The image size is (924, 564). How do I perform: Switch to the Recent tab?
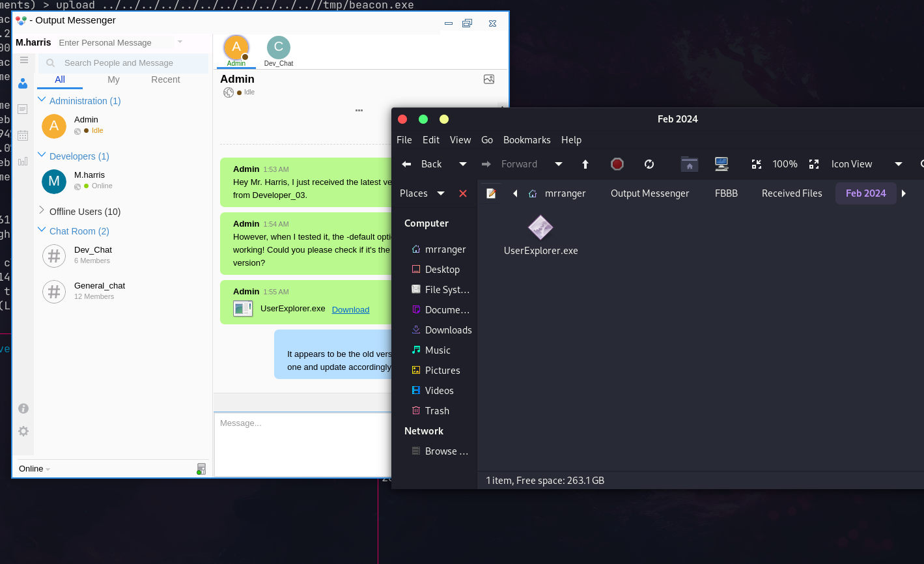(x=165, y=79)
